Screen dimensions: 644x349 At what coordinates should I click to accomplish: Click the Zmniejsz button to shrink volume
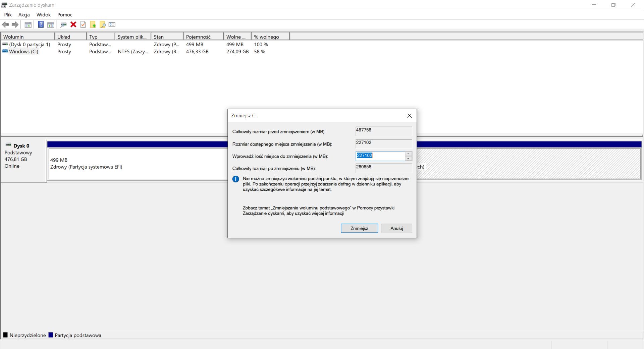pyautogui.click(x=359, y=228)
